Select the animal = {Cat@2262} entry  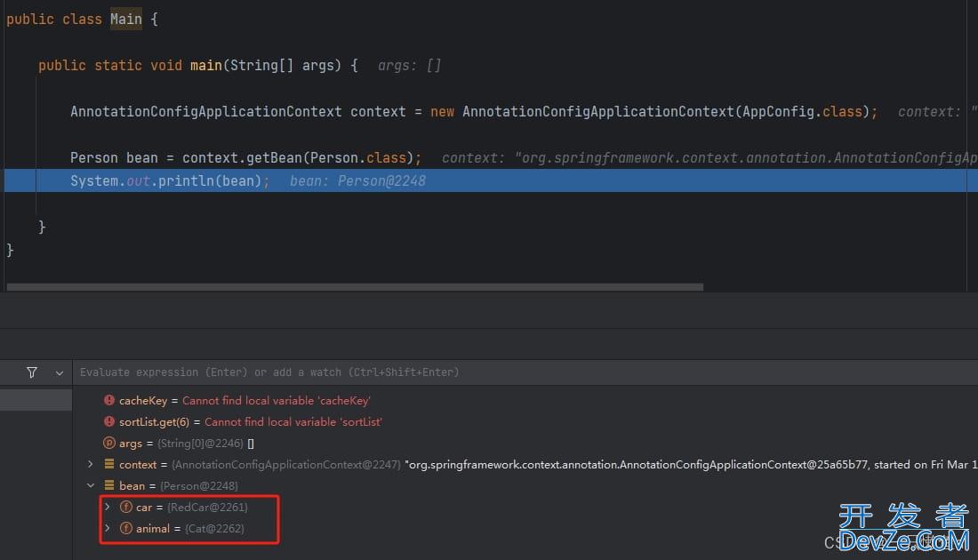(190, 529)
